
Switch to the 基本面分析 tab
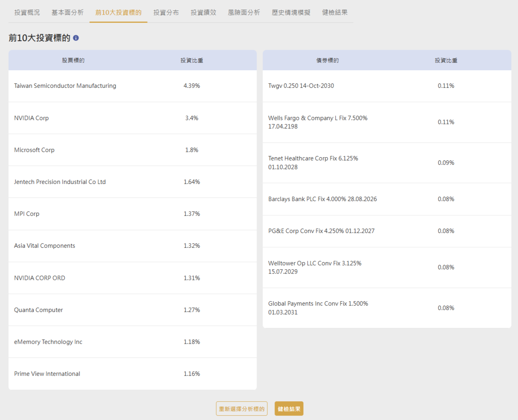pyautogui.click(x=67, y=12)
